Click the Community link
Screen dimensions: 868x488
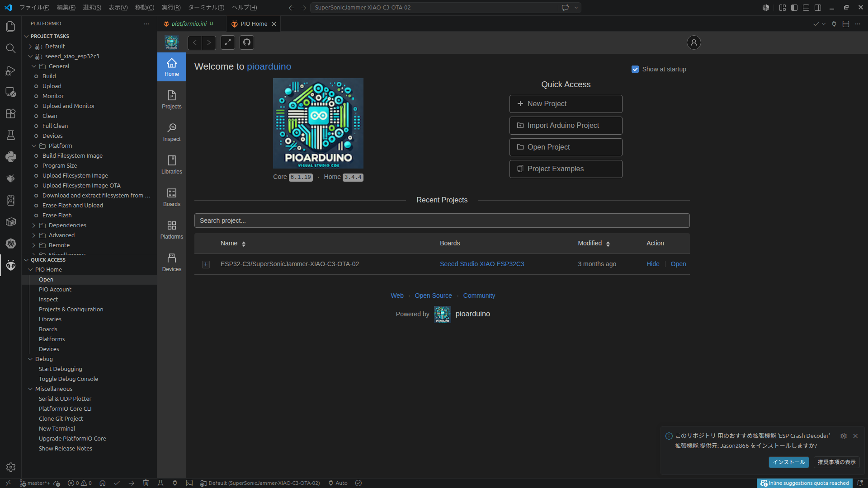click(479, 296)
